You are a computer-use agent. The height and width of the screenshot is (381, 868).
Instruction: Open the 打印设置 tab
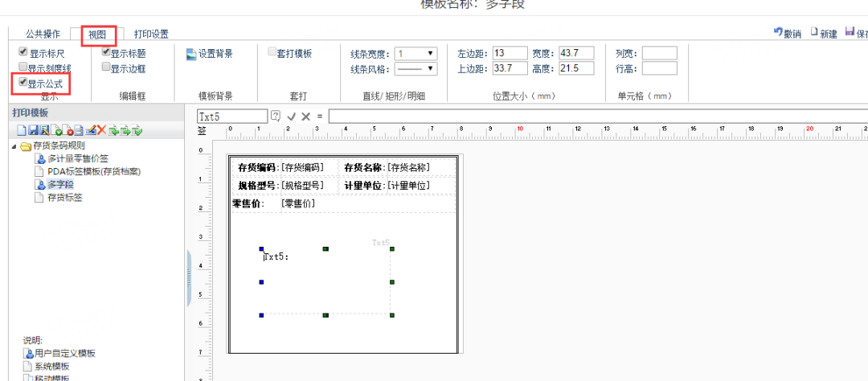(x=151, y=35)
